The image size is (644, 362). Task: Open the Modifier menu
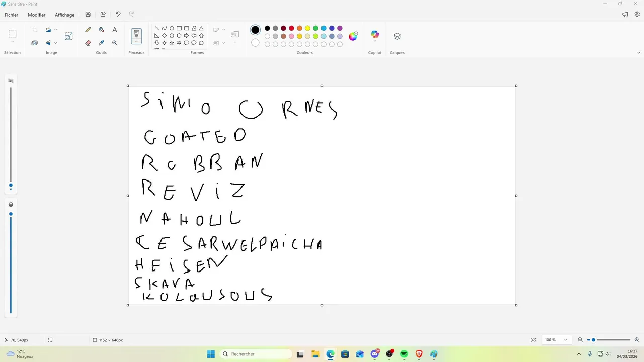[x=36, y=15]
